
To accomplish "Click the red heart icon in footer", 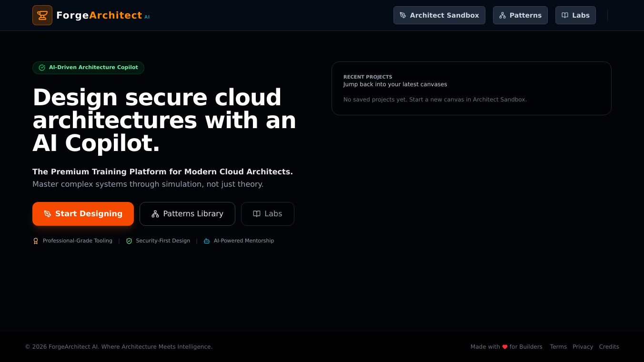I will point(505,347).
